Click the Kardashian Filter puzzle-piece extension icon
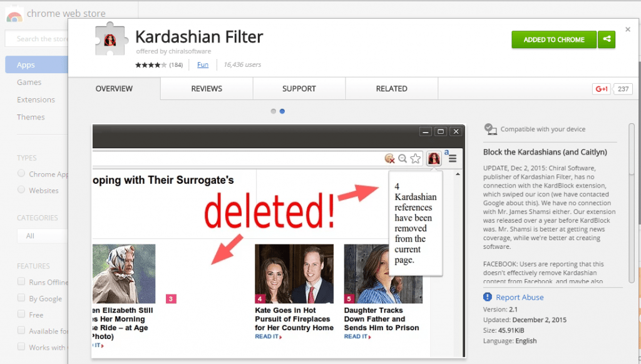Screen dimensions: 641x364 point(110,39)
